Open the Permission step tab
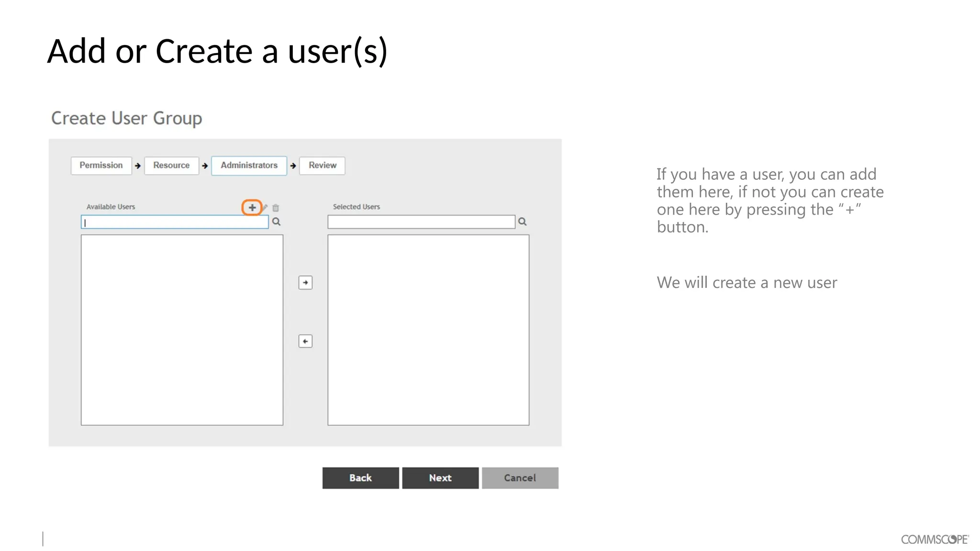Viewport: 980px width, 551px height. [x=101, y=165]
